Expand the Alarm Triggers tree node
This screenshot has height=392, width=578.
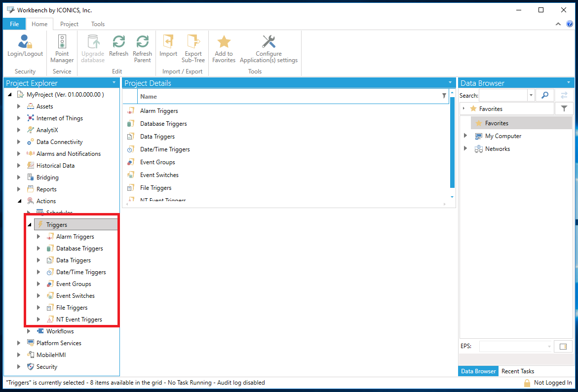[x=39, y=237]
